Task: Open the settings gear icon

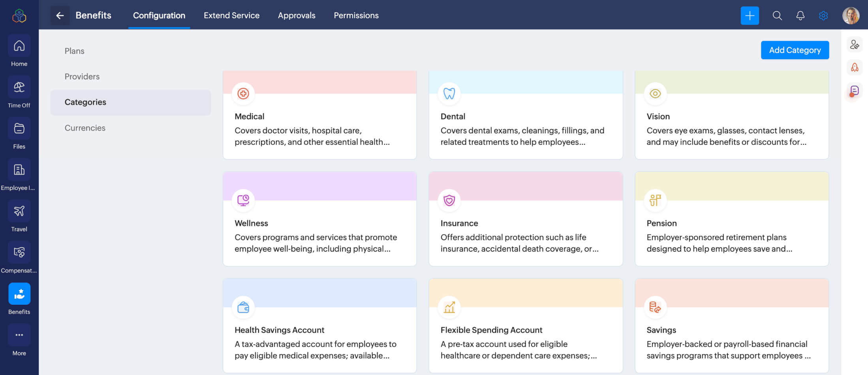Action: 823,15
